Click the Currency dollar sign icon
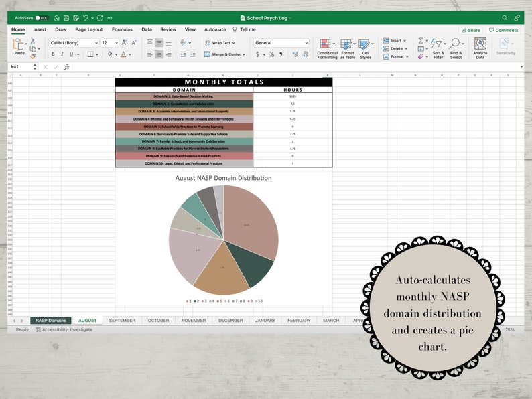The image size is (532, 399). coord(257,54)
